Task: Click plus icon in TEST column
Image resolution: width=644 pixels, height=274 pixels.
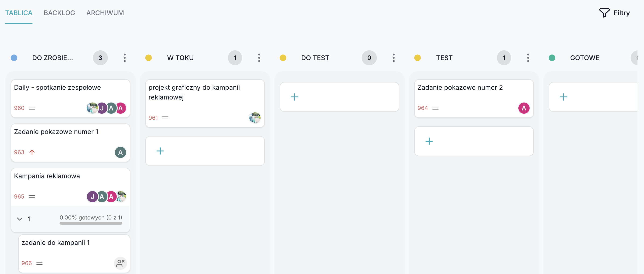Action: tap(429, 141)
